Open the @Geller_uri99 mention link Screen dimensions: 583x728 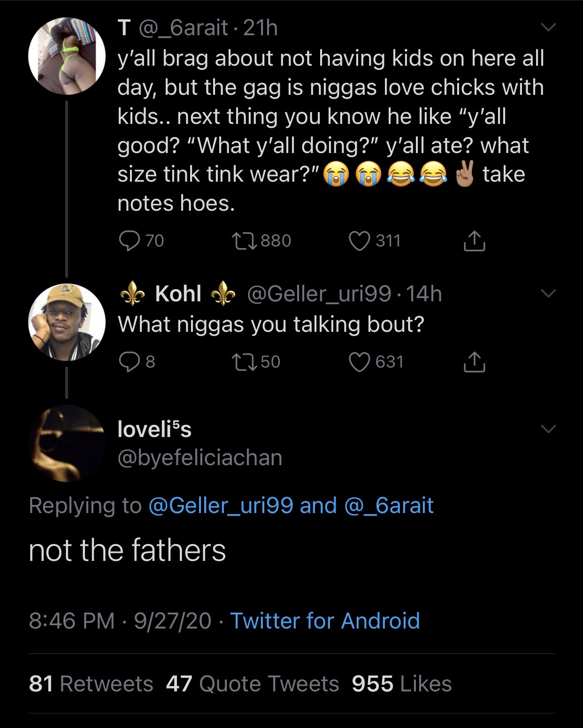coord(221,506)
